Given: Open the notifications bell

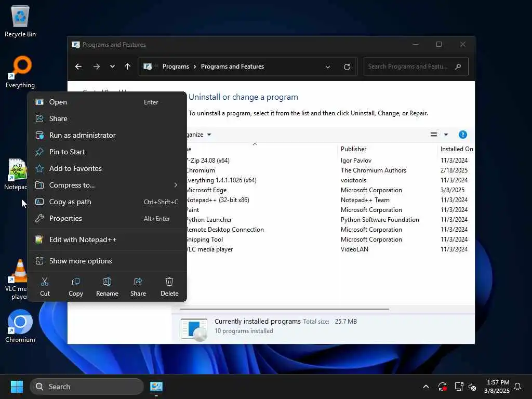Looking at the screenshot, I should pyautogui.click(x=517, y=387).
